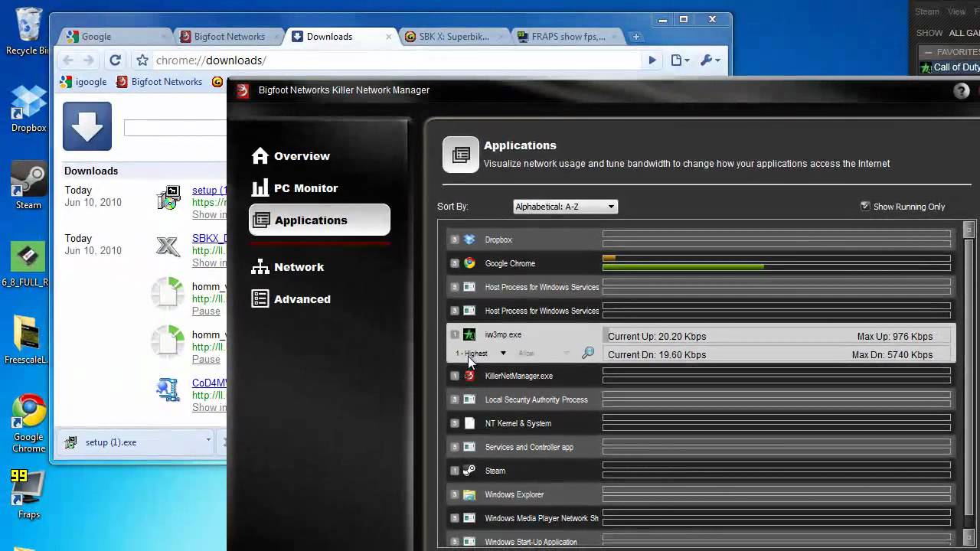Click the search downloads text field

175,128
